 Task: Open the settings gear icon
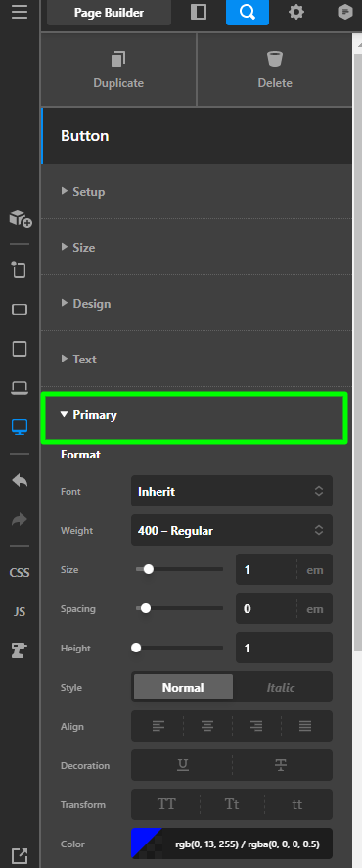296,12
